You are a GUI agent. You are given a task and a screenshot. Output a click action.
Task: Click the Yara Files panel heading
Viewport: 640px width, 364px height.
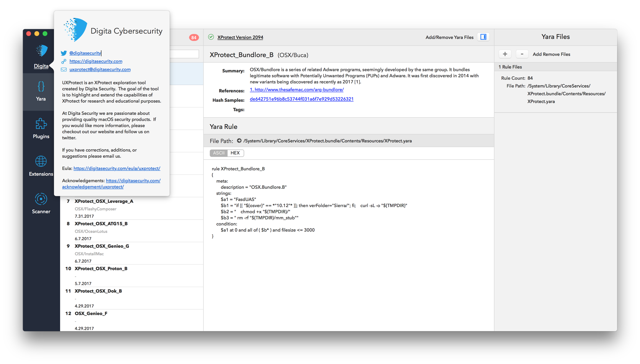pyautogui.click(x=555, y=37)
